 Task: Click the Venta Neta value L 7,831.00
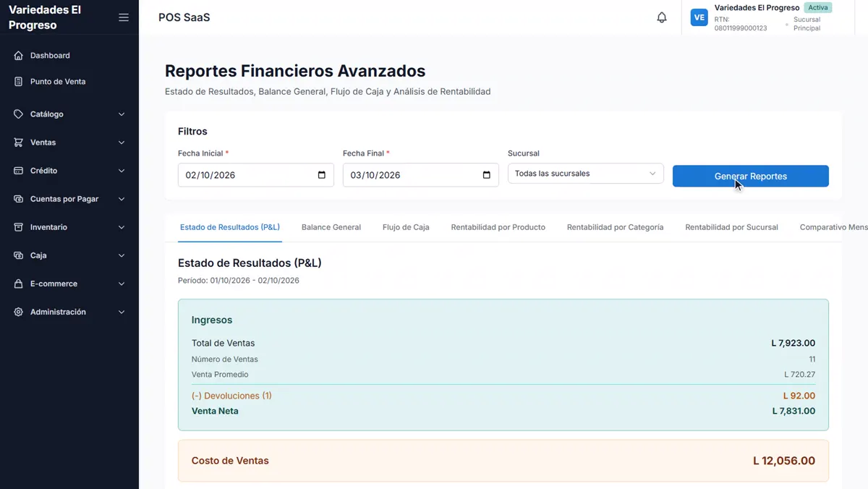click(x=793, y=411)
